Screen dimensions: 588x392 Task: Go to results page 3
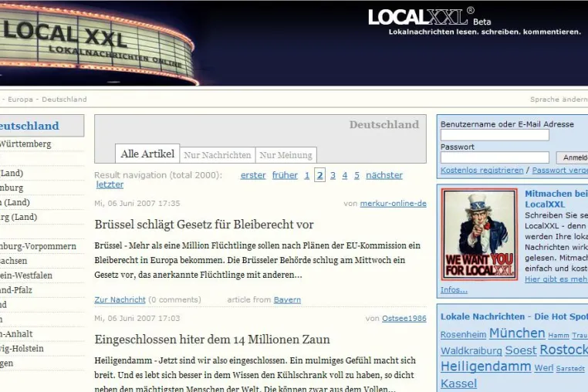pyautogui.click(x=333, y=175)
